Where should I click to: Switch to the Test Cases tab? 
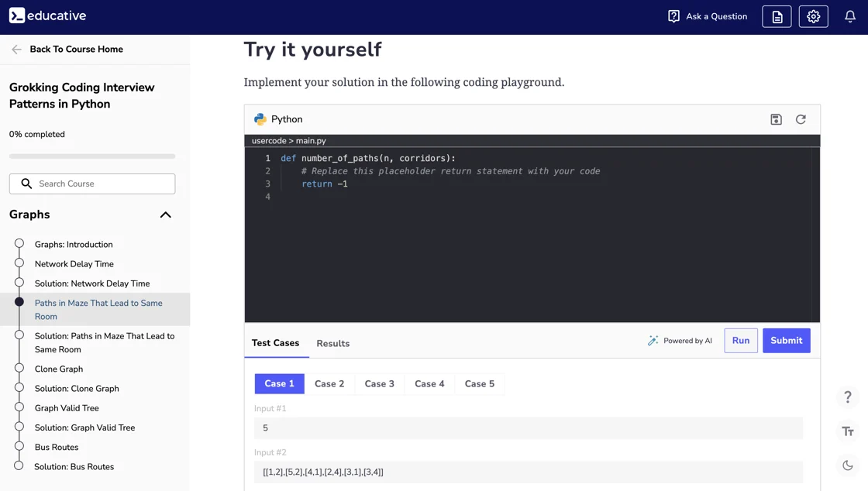coord(276,343)
